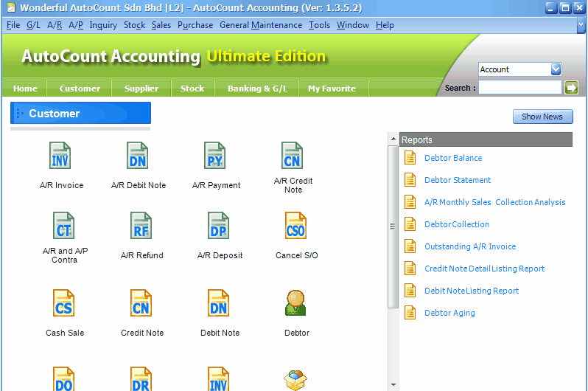This screenshot has height=391, width=588.
Task: Click the orange INV document icon
Action: (x=218, y=378)
